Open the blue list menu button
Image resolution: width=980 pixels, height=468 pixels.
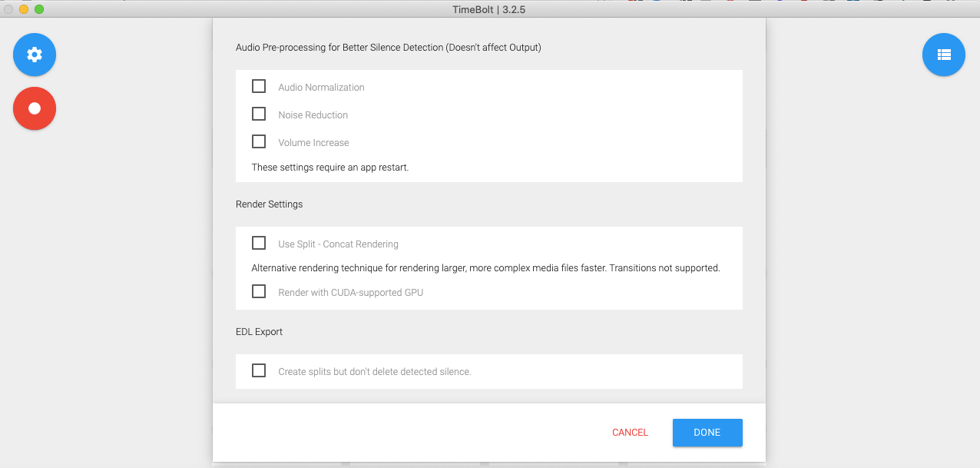click(x=944, y=55)
